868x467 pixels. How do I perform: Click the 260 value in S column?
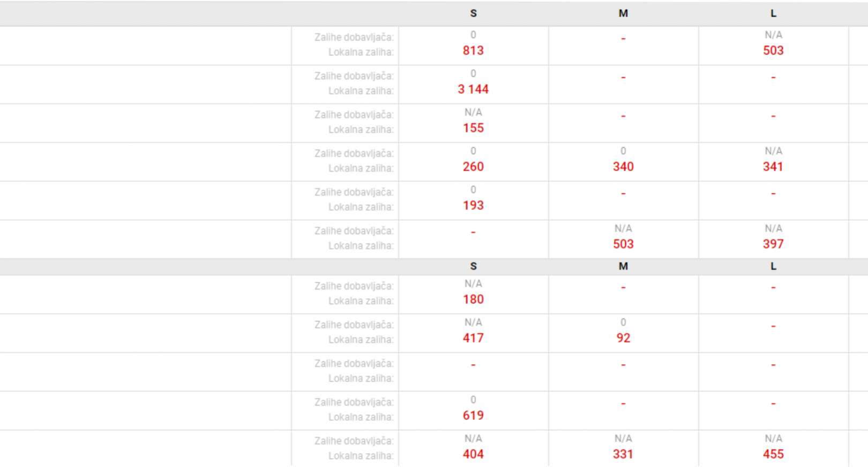(473, 167)
